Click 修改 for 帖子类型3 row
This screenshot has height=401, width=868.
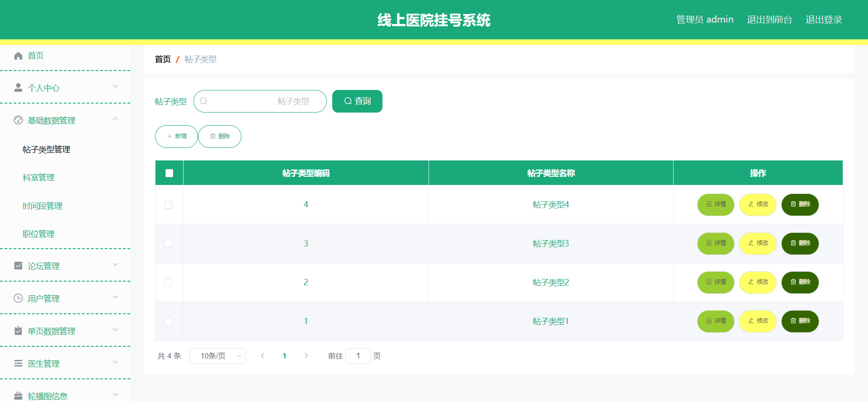tap(758, 244)
